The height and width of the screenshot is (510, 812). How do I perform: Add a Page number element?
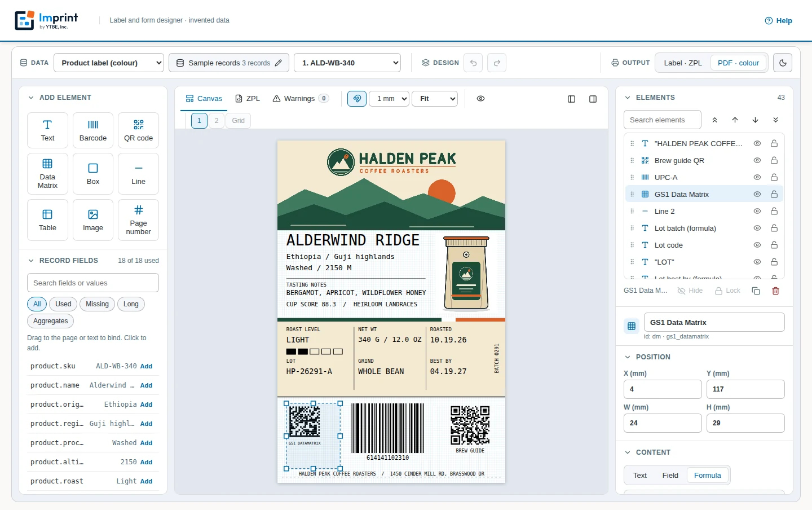[138, 220]
